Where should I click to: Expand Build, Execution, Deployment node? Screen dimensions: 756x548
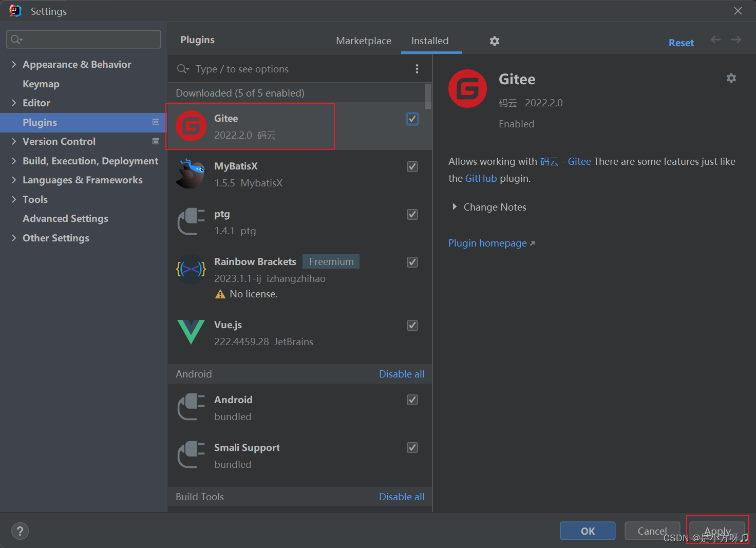click(14, 161)
